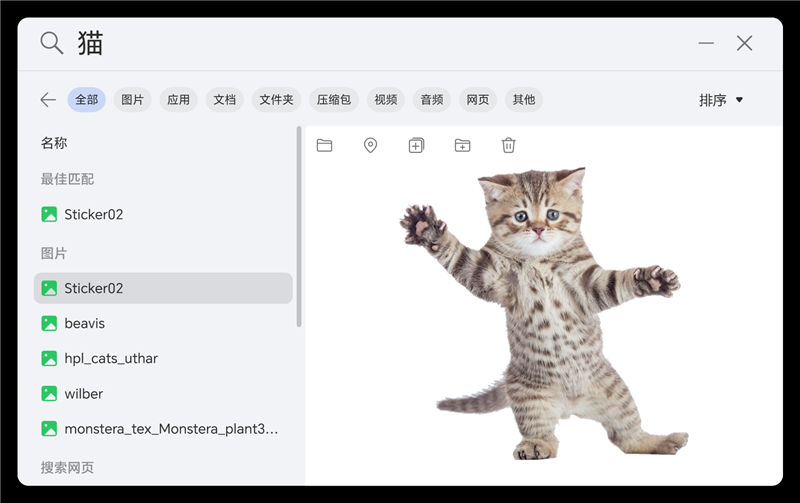
Task: Click the image icon beside beavis
Action: (49, 323)
